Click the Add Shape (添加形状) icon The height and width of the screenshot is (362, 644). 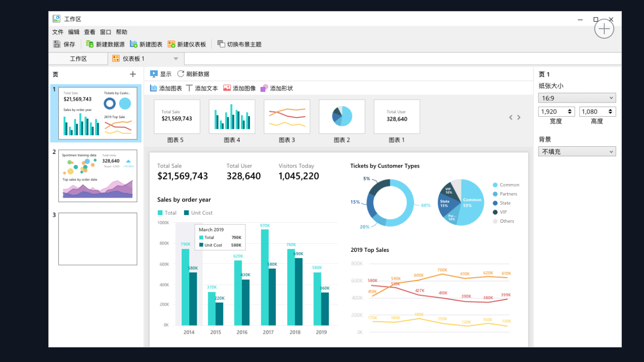click(x=264, y=88)
